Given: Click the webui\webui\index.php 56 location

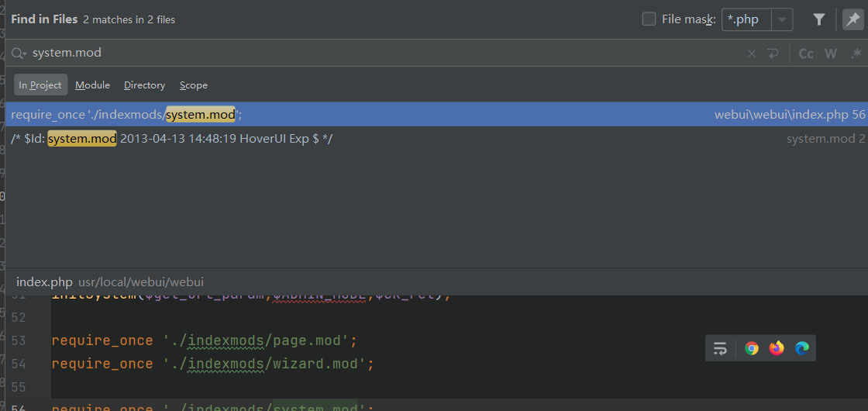Looking at the screenshot, I should pos(790,115).
